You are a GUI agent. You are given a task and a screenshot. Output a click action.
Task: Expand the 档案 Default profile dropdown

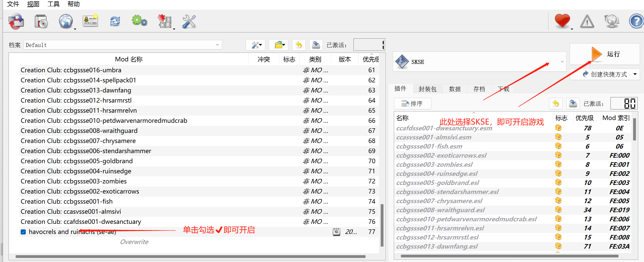217,45
